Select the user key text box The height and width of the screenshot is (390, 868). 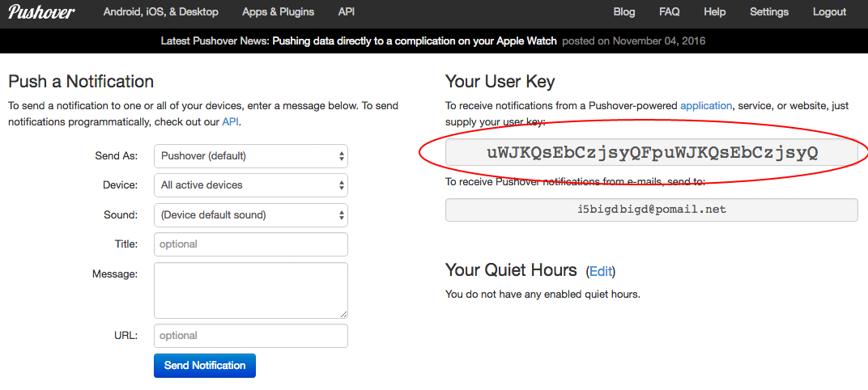(x=651, y=152)
